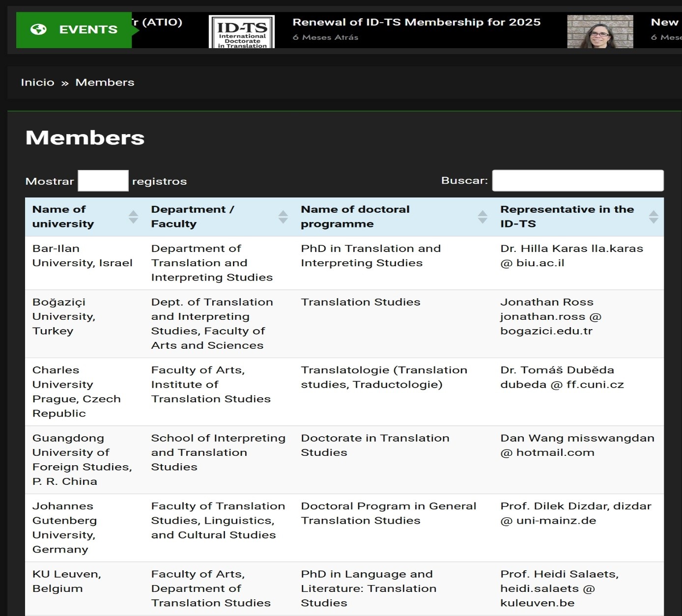The height and width of the screenshot is (616, 682).
Task: Select the Bar-Ilan University table row
Action: pyautogui.click(x=82, y=256)
